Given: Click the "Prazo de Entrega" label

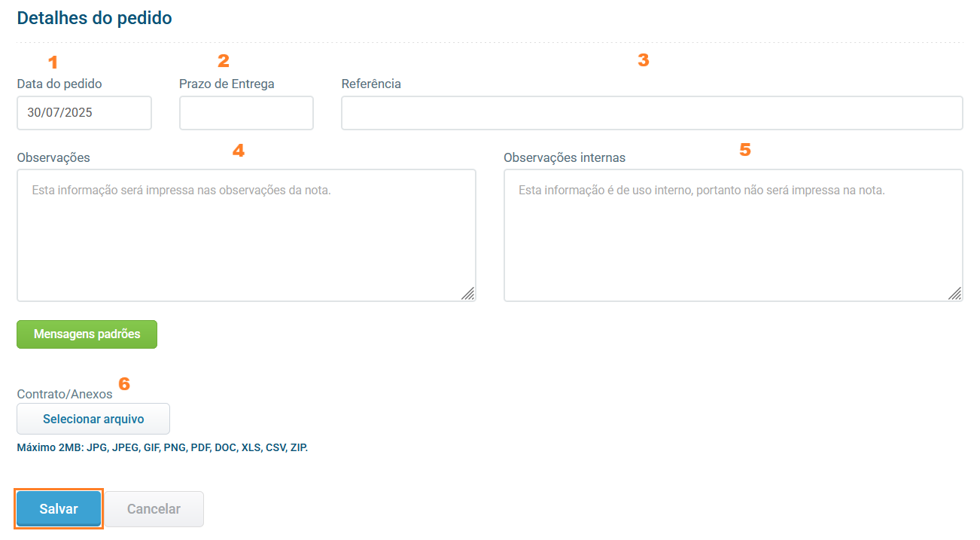Looking at the screenshot, I should tap(227, 84).
